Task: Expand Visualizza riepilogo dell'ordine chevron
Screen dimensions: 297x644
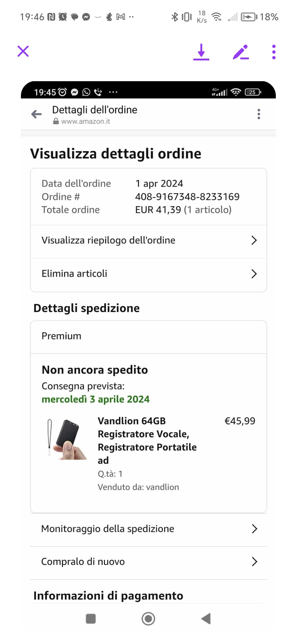Action: coord(254,241)
